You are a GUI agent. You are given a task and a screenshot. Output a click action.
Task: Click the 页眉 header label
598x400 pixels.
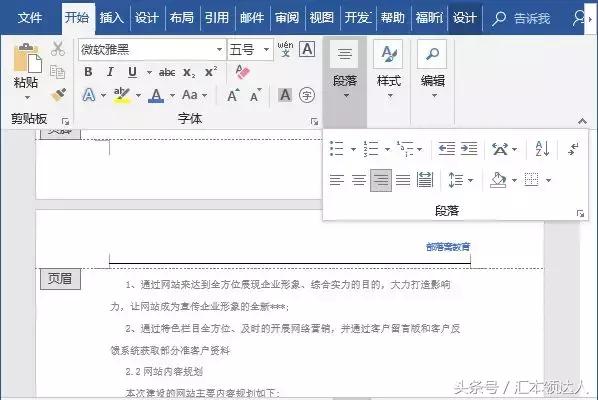point(60,279)
